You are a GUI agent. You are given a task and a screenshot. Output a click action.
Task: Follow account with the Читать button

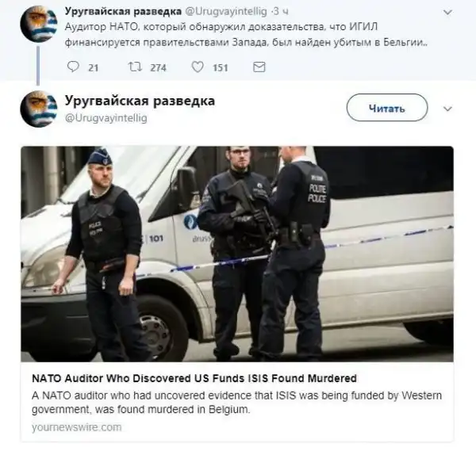pos(387,108)
